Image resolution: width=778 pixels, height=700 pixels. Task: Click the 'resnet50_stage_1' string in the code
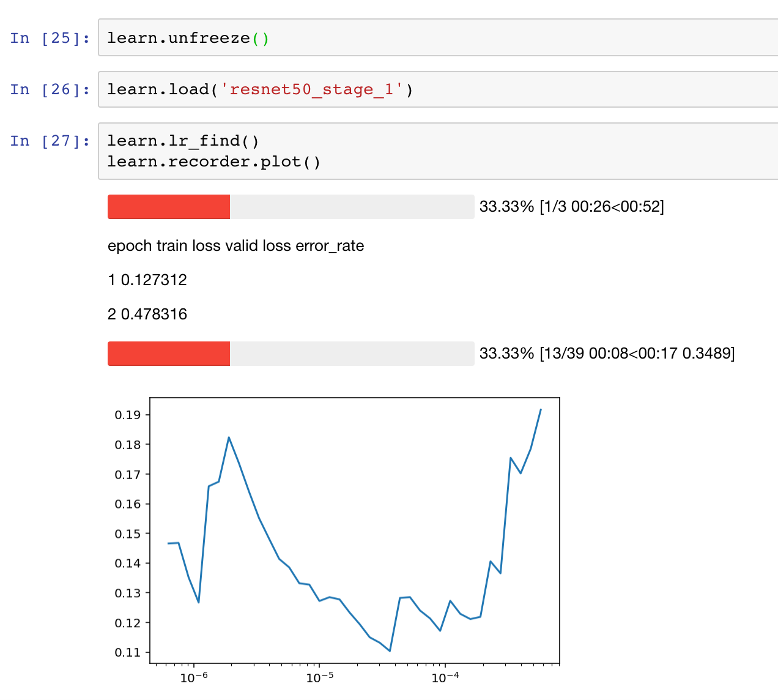pyautogui.click(x=312, y=89)
